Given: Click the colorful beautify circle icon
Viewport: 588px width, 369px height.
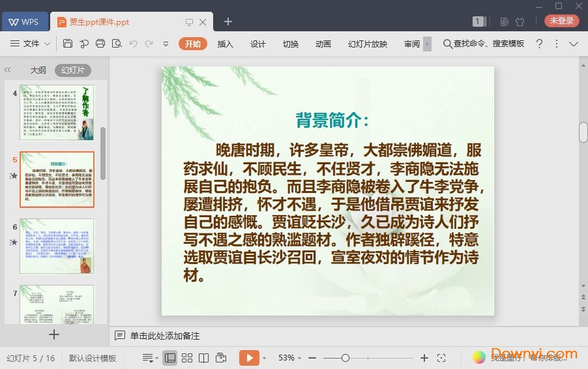Looking at the screenshot, I should (479, 358).
